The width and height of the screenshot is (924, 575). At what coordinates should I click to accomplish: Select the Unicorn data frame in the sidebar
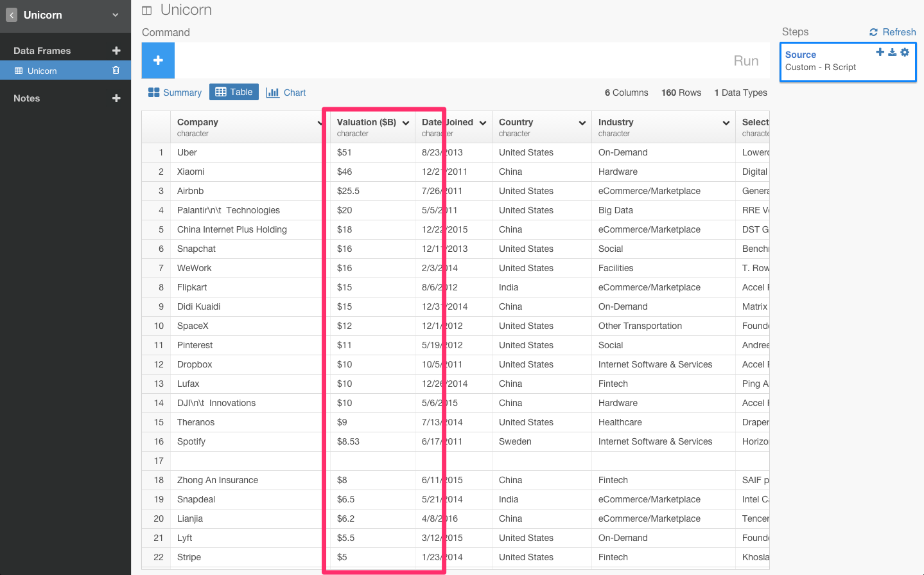click(x=65, y=71)
